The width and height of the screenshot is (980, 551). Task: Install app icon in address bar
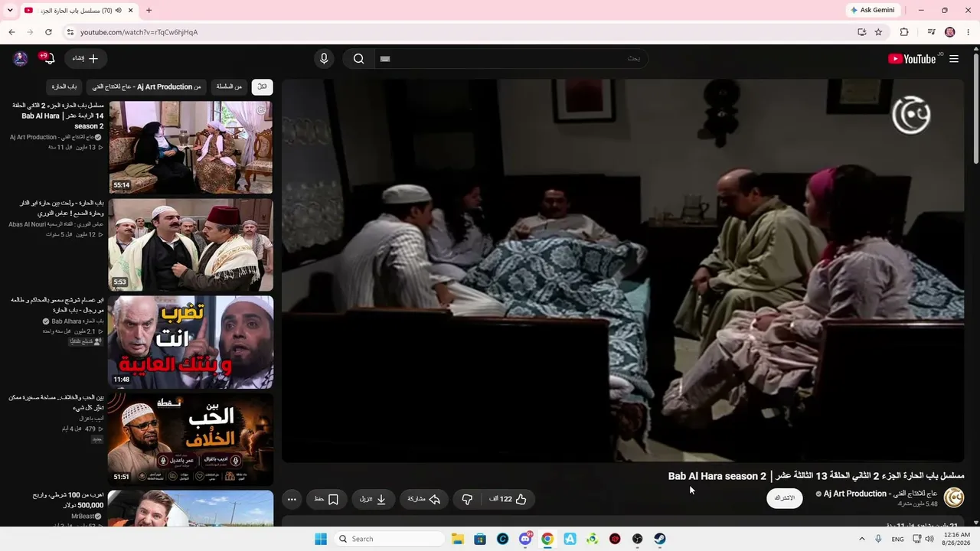point(862,32)
